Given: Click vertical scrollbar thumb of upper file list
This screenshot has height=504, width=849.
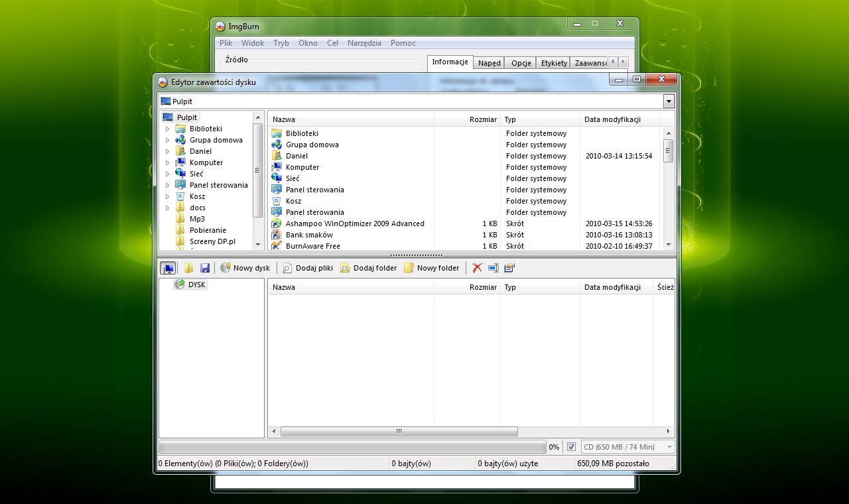Looking at the screenshot, I should click(669, 151).
